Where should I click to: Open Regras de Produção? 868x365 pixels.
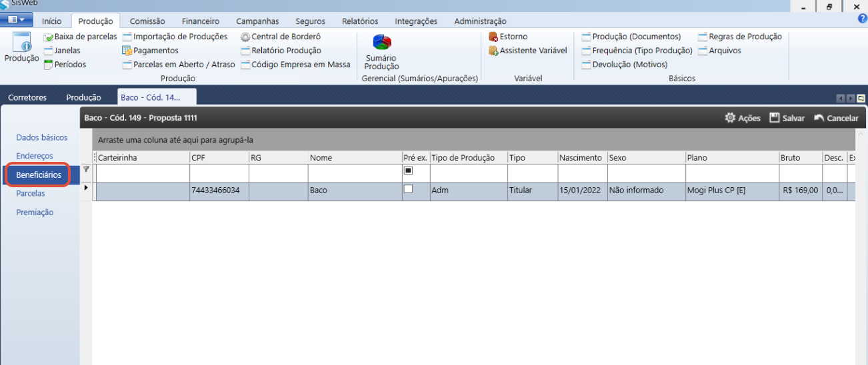pos(740,37)
